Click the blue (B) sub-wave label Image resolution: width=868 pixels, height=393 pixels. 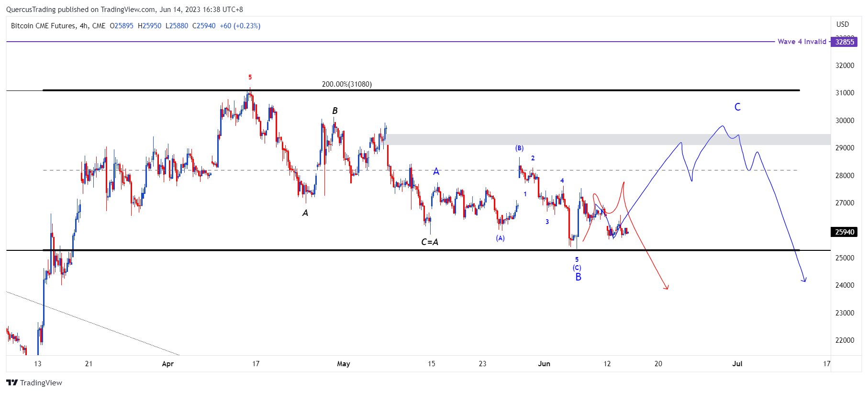(x=519, y=148)
